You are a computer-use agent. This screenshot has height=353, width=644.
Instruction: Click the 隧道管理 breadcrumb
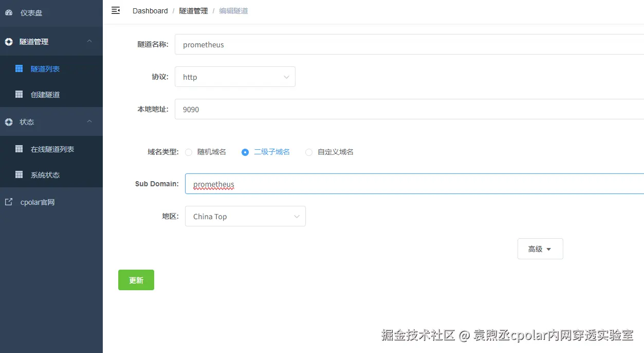pos(193,11)
